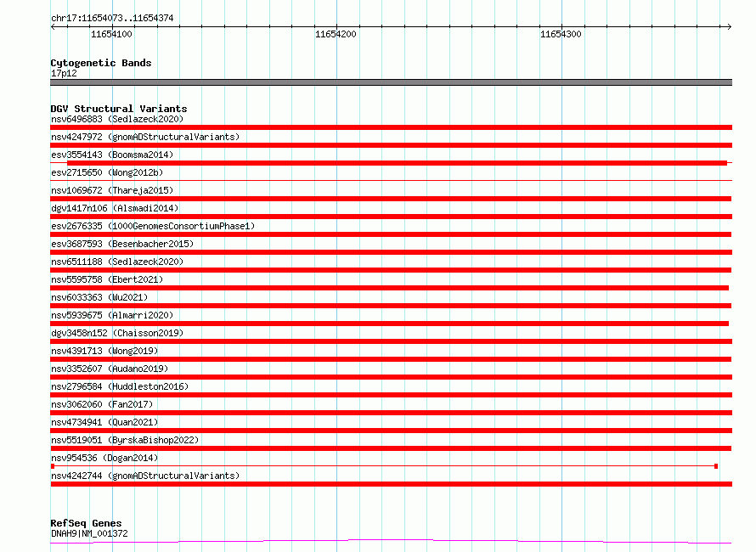The width and height of the screenshot is (756, 552).
Task: Open variant esv3687593 (Besenbacher2015) label
Action: click(x=122, y=244)
